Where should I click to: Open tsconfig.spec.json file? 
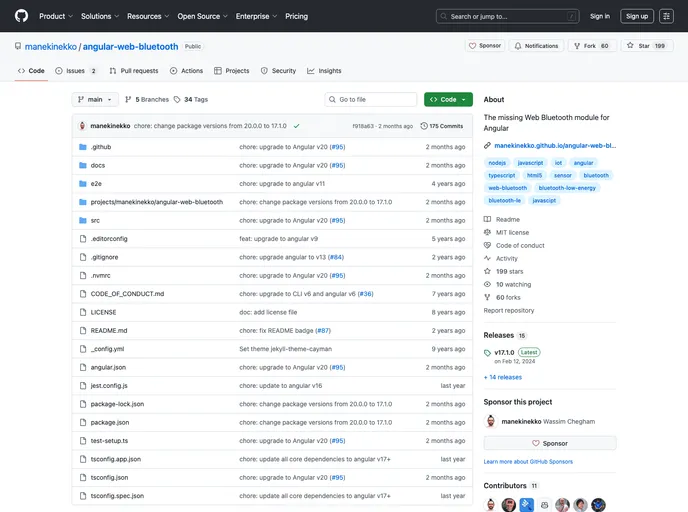117,496
